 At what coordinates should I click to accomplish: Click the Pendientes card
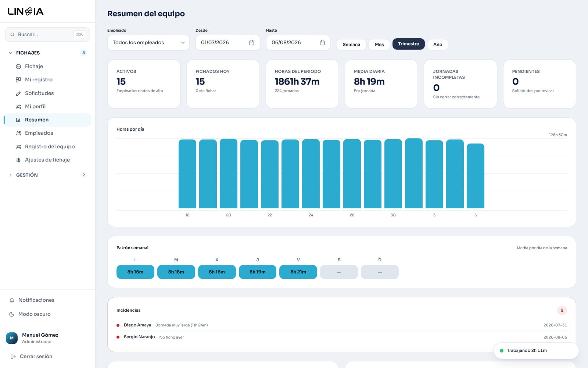[x=539, y=84]
